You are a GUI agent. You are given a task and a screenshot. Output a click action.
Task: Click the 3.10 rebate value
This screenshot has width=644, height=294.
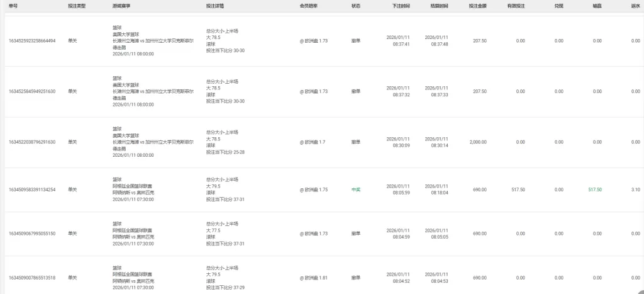[635, 189]
